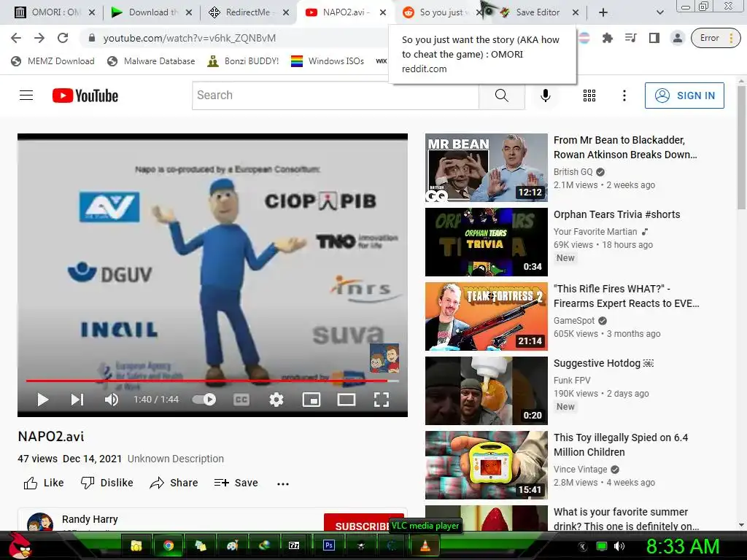
Task: Click the Angry Birds start button
Action: pyautogui.click(x=20, y=545)
